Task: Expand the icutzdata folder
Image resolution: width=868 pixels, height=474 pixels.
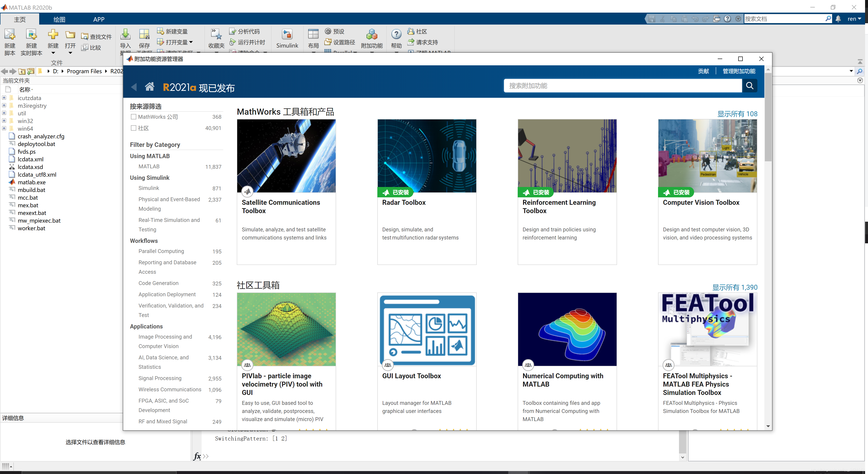Action: coord(4,98)
